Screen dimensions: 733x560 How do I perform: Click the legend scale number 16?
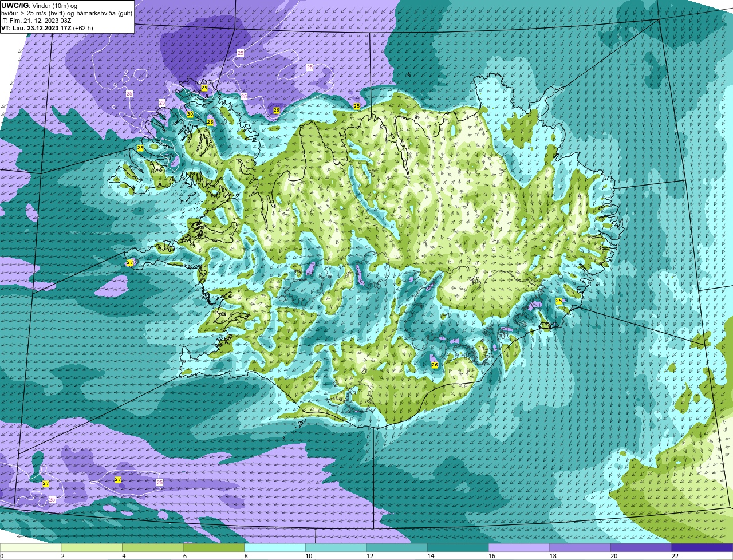tap(492, 556)
